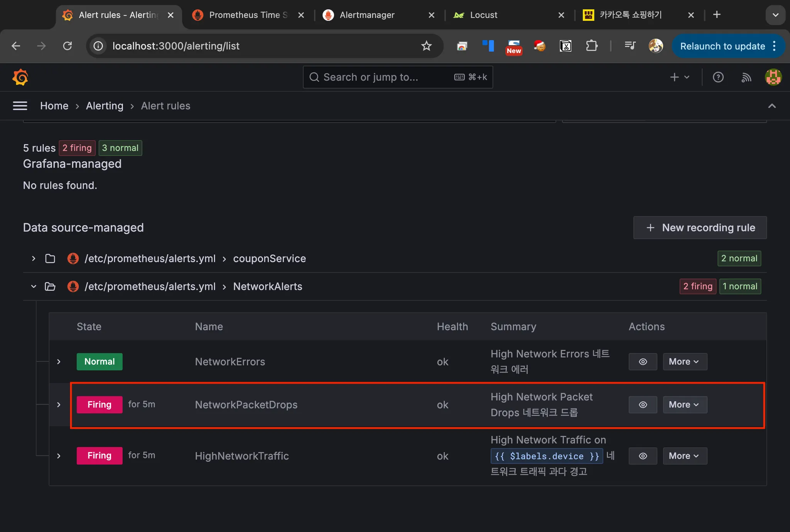This screenshot has width=790, height=532.
Task: Click the user profile avatar in Grafana
Action: 773,77
